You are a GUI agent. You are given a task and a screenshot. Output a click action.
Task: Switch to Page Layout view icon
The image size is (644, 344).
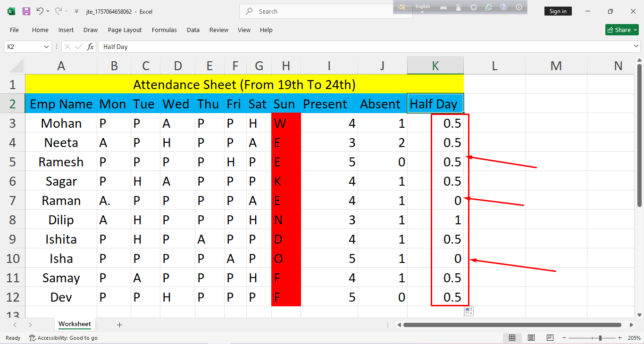click(x=531, y=338)
